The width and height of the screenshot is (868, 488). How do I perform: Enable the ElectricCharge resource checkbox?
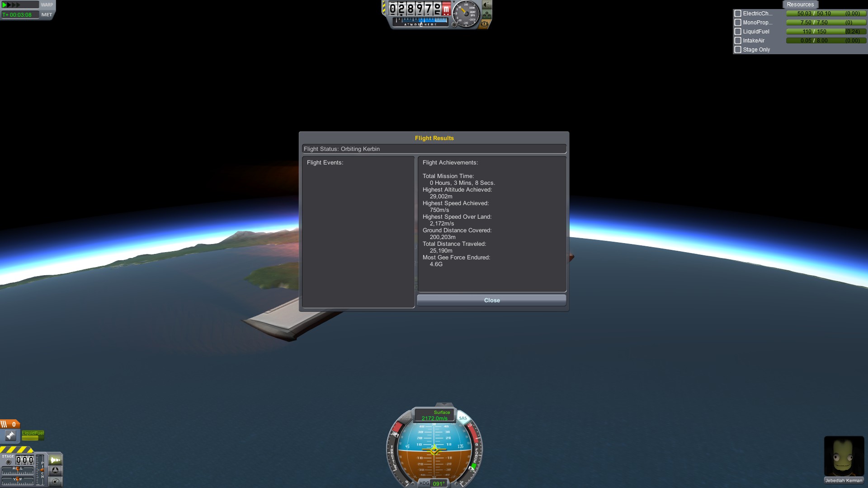738,14
